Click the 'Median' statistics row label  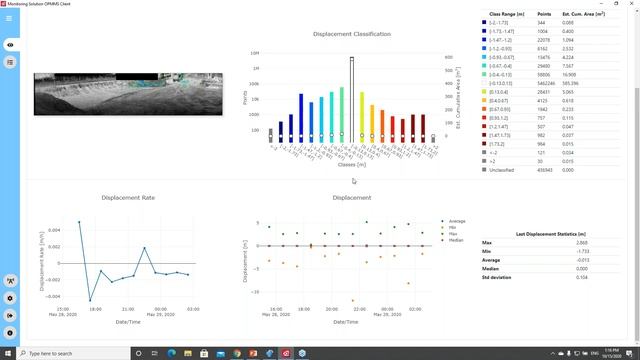pyautogui.click(x=490, y=269)
